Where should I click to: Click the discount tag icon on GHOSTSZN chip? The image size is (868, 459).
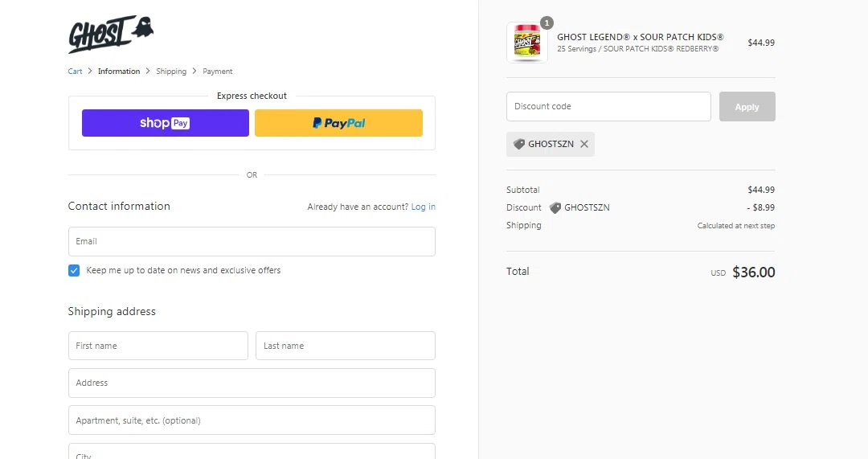(519, 145)
